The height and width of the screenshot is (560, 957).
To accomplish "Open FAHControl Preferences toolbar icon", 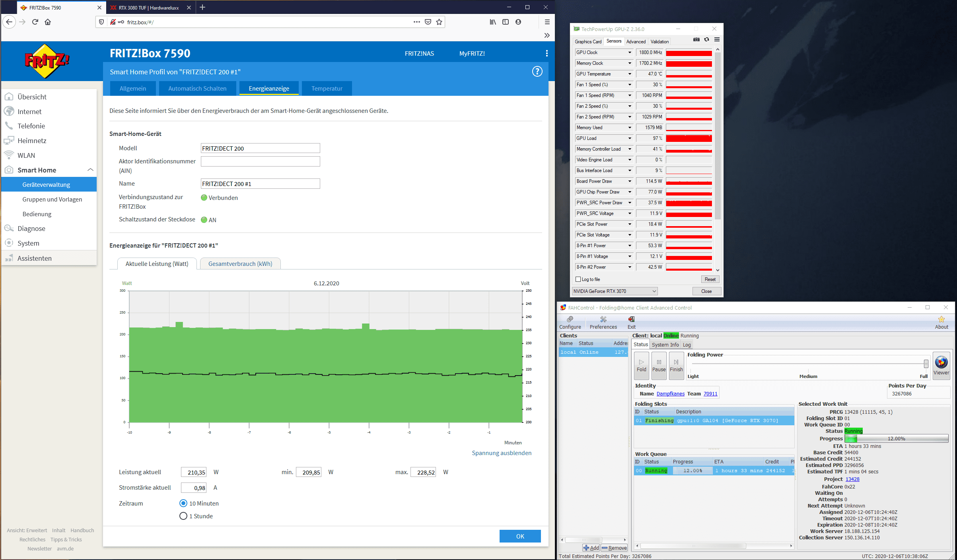I will click(x=603, y=323).
